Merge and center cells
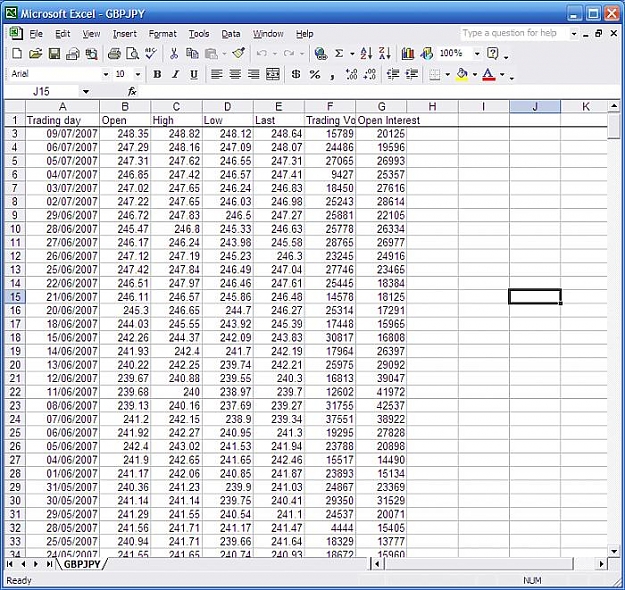Screen dimensions: 625x590 click(273, 75)
